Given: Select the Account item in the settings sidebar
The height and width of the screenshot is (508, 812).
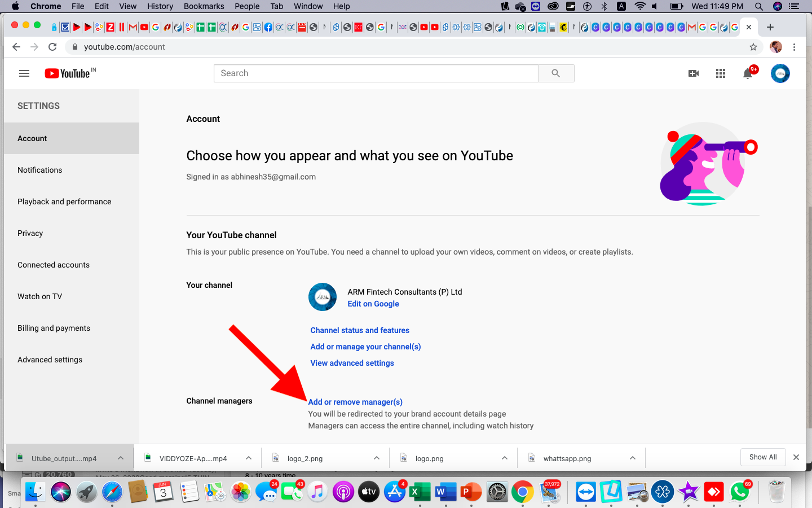Looking at the screenshot, I should click(x=72, y=138).
